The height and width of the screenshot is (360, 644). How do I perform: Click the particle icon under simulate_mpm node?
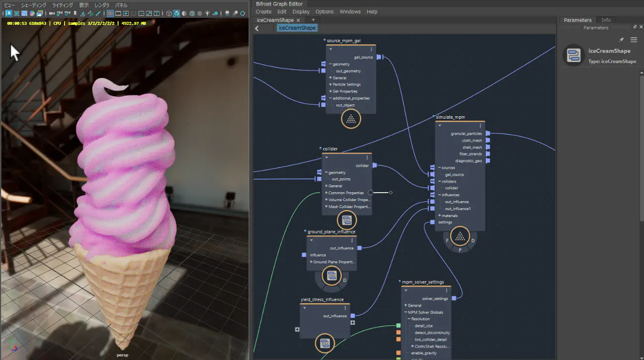coord(460,237)
